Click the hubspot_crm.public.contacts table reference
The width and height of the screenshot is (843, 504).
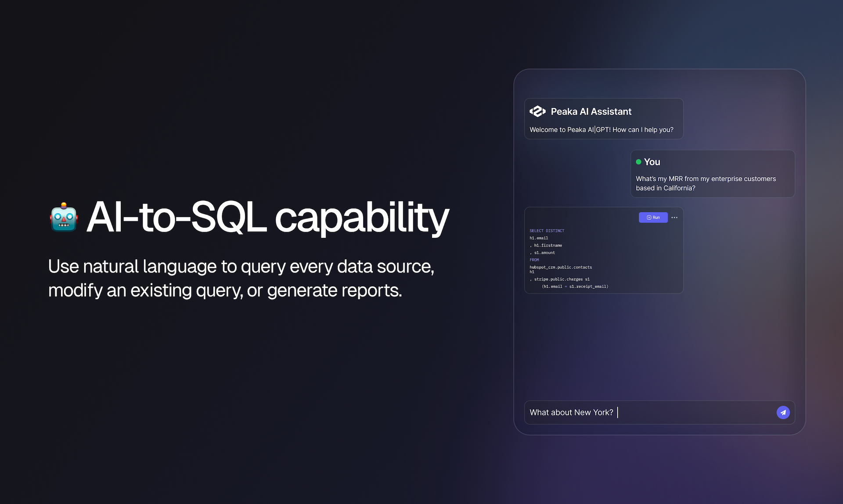[561, 267]
